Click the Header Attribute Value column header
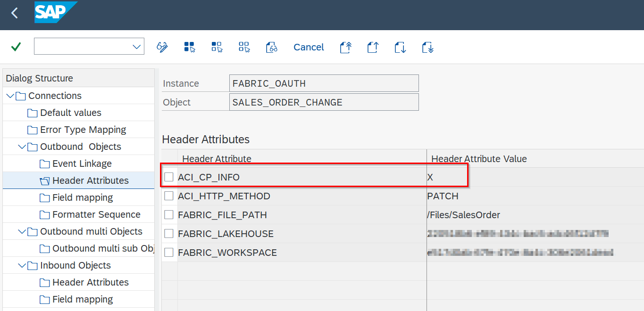This screenshot has height=311, width=644. pos(535,159)
